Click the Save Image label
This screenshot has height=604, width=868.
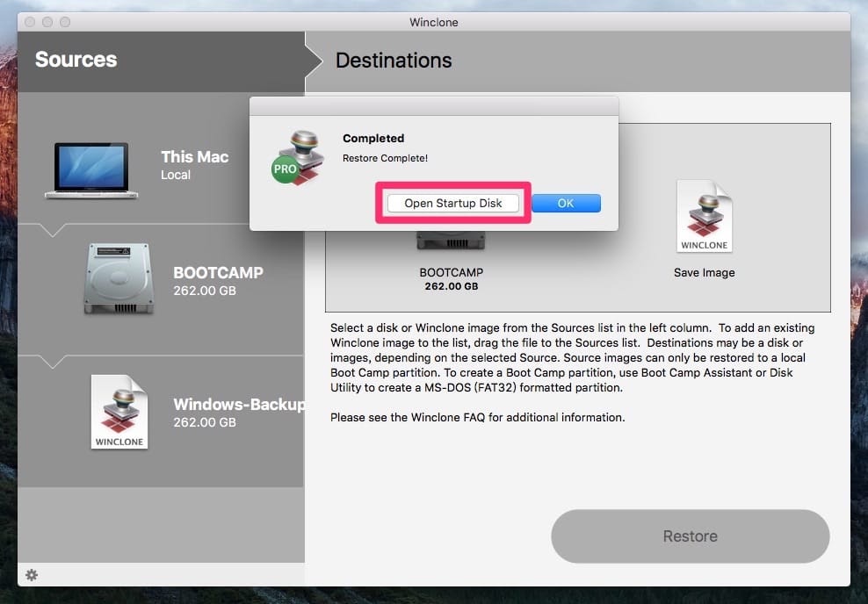click(x=704, y=273)
